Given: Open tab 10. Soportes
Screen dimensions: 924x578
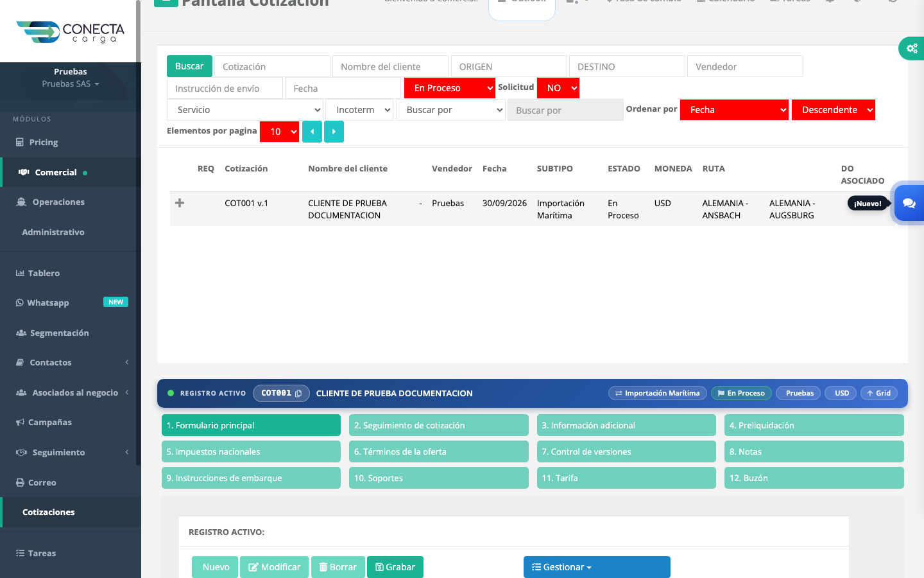Looking at the screenshot, I should [x=438, y=478].
